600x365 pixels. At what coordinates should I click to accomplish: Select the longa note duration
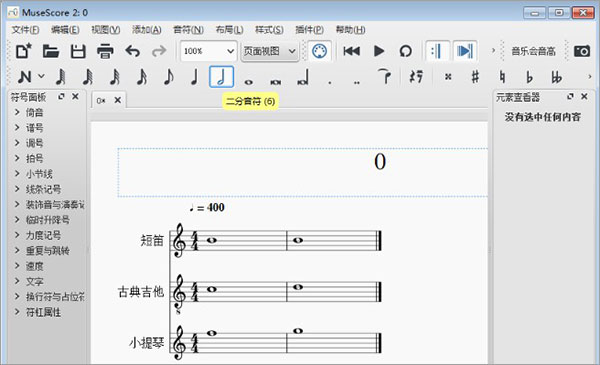coord(303,78)
